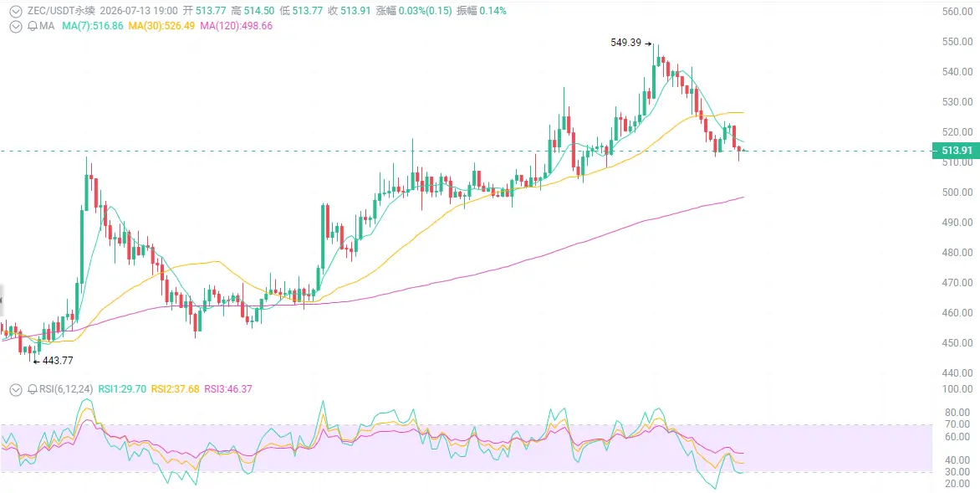Click the 520.00 price axis label
This screenshot has width=980, height=493.
click(957, 131)
